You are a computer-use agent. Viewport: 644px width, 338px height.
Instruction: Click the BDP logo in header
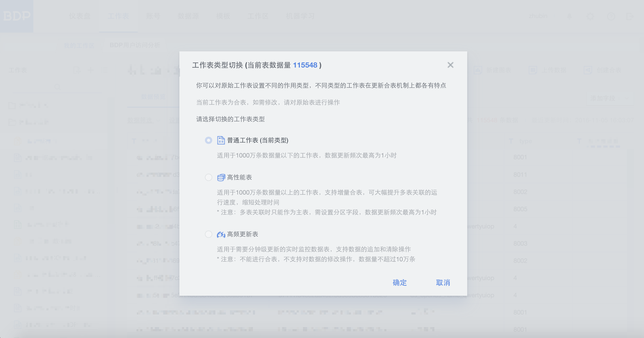17,16
